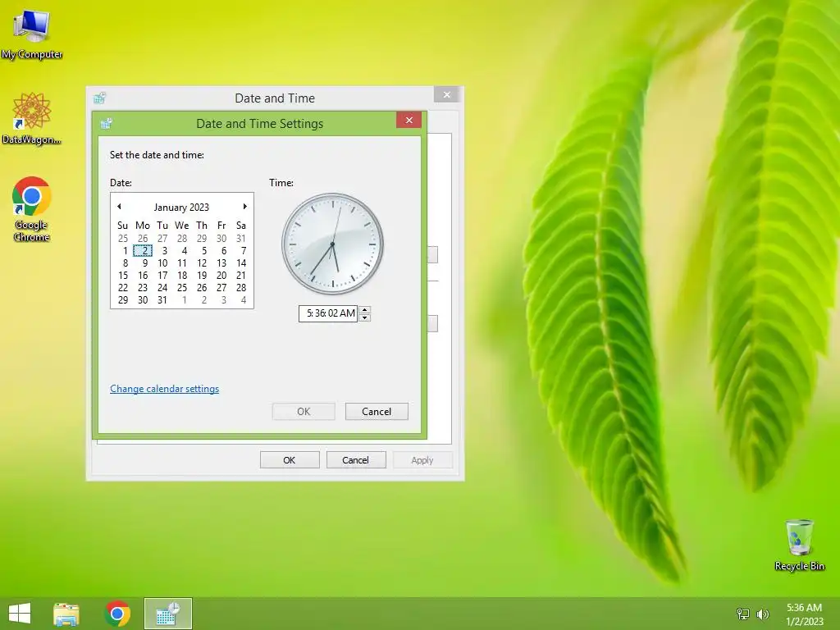840x630 pixels.
Task: Click OK in Date and Time Settings
Action: (304, 412)
